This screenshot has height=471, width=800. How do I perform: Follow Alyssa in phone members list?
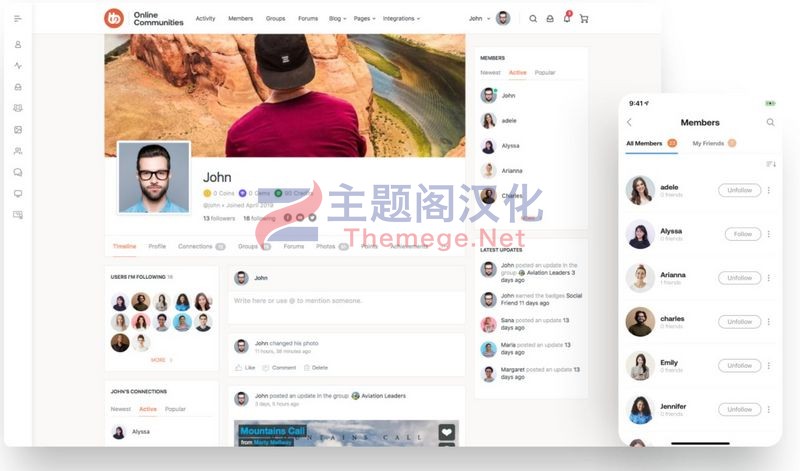point(743,234)
